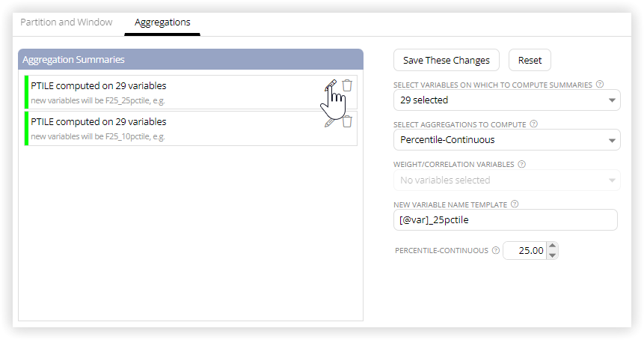Screen dimensions: 644x340
Task: Click the new variable name template field
Action: (506, 220)
